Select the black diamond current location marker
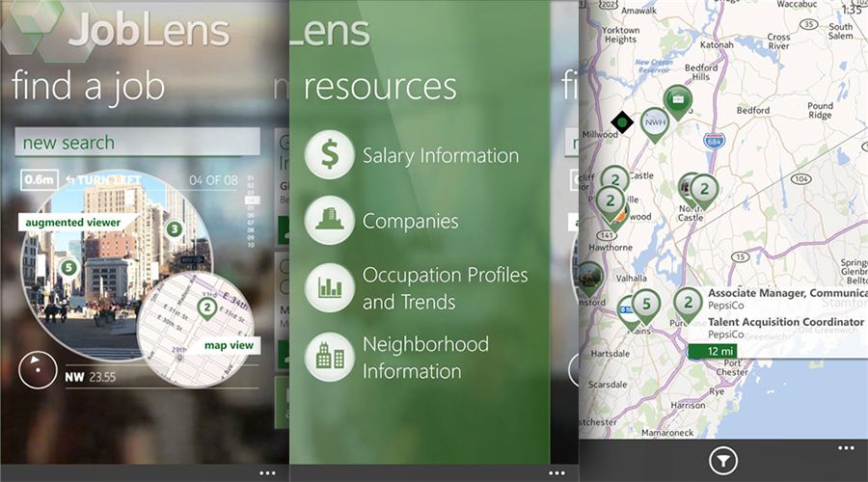The width and height of the screenshot is (868, 482). tap(622, 122)
